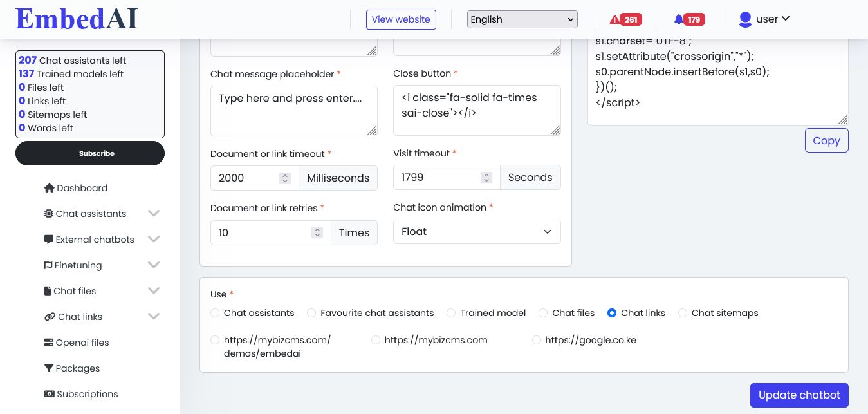Viewport: 868px width, 414px height.
Task: Click the Chat files document icon
Action: point(48,291)
